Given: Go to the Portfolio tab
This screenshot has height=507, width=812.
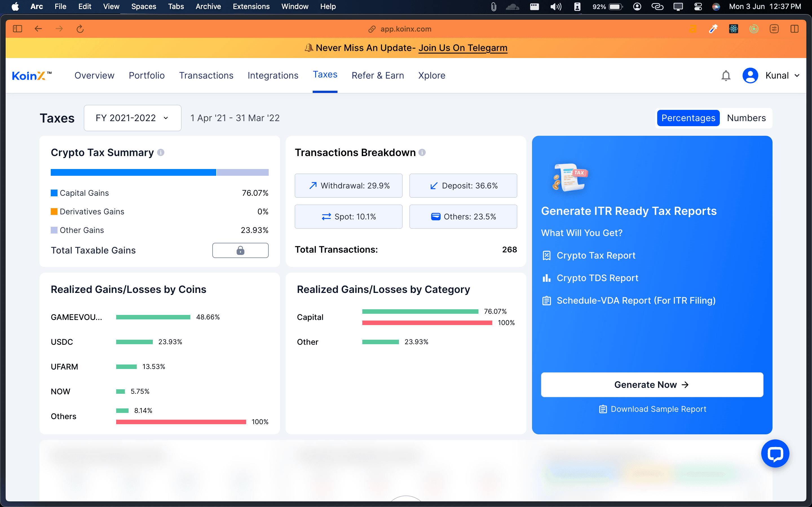Looking at the screenshot, I should click(x=147, y=75).
